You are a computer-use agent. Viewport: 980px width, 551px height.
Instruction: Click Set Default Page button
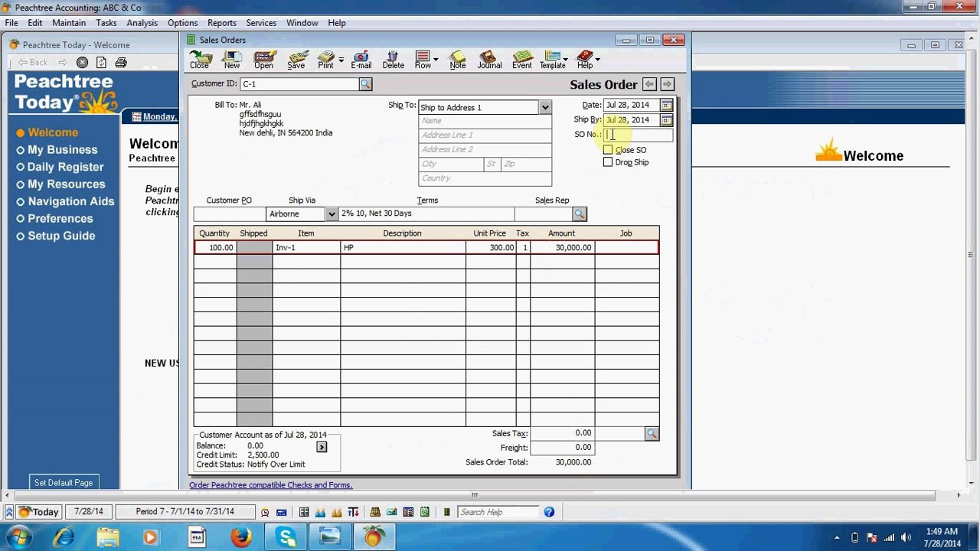pyautogui.click(x=64, y=483)
